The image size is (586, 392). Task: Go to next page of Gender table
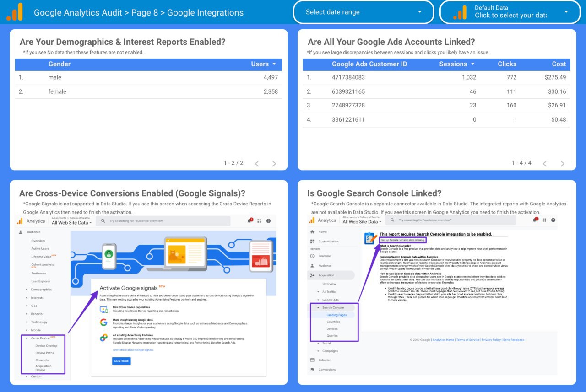tap(274, 163)
